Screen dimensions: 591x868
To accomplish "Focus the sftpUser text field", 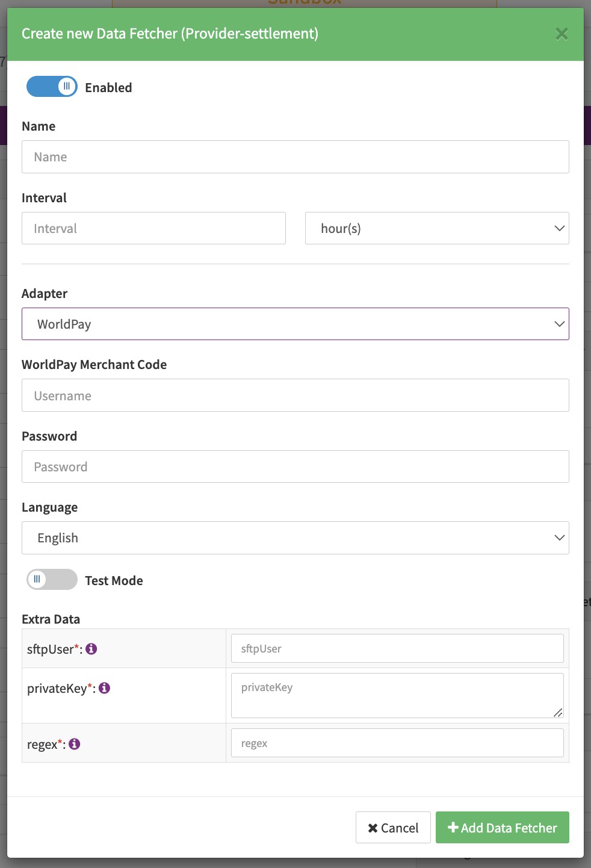I will pyautogui.click(x=397, y=648).
